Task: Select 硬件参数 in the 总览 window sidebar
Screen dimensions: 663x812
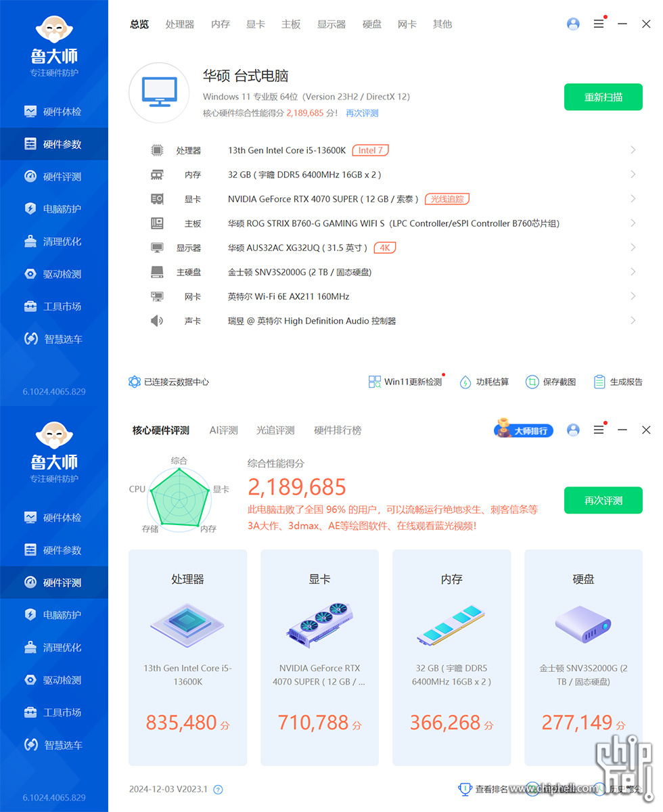Action: pos(54,144)
